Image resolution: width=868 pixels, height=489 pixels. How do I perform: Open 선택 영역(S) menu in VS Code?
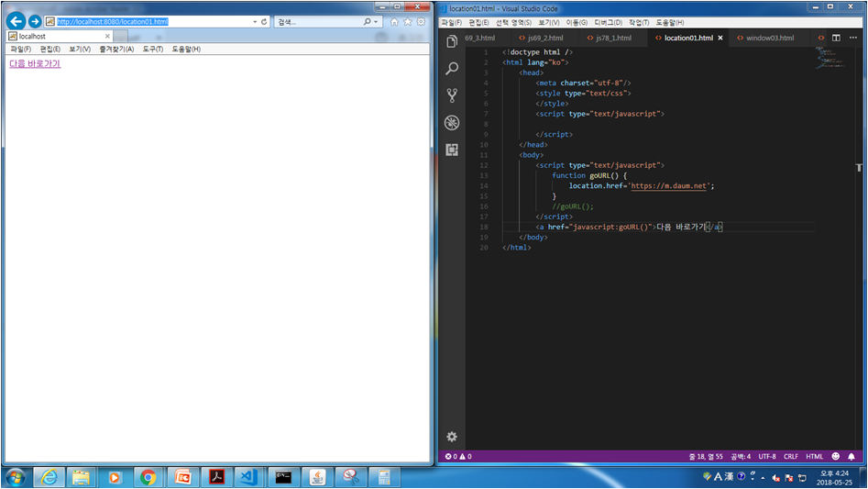[x=513, y=22]
